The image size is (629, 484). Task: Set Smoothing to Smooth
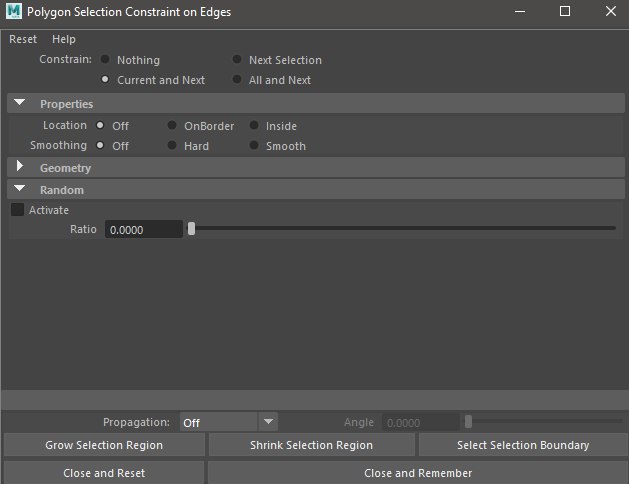point(254,145)
